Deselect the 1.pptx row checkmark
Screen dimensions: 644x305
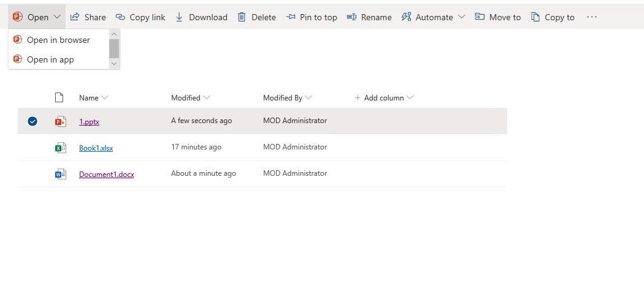[33, 121]
